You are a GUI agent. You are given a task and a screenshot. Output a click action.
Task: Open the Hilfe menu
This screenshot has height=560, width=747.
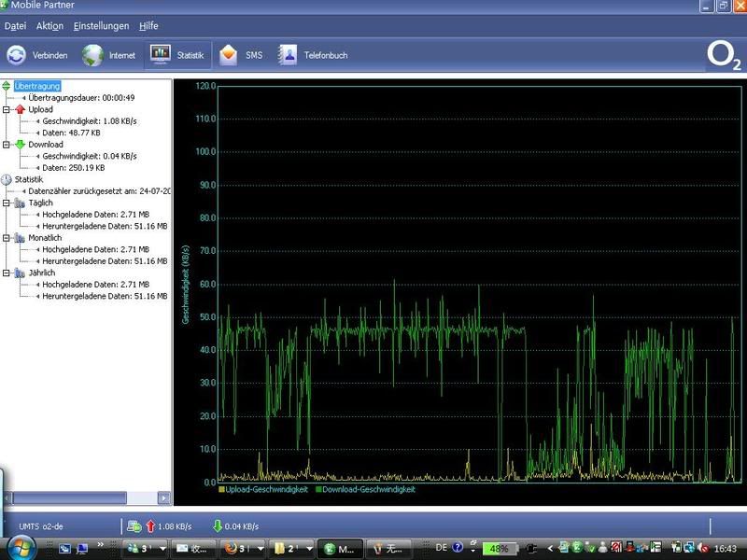[148, 26]
